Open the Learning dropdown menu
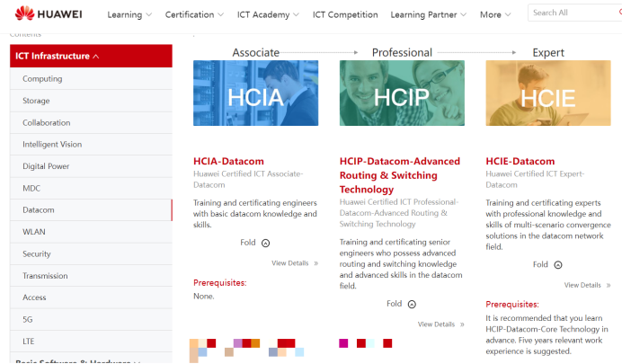The image size is (622, 364). pos(129,14)
